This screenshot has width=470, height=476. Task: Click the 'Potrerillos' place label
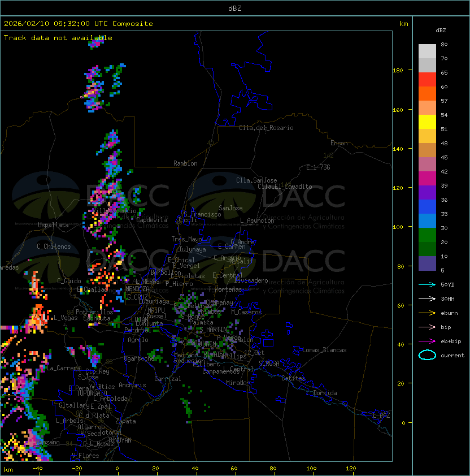[x=94, y=312]
